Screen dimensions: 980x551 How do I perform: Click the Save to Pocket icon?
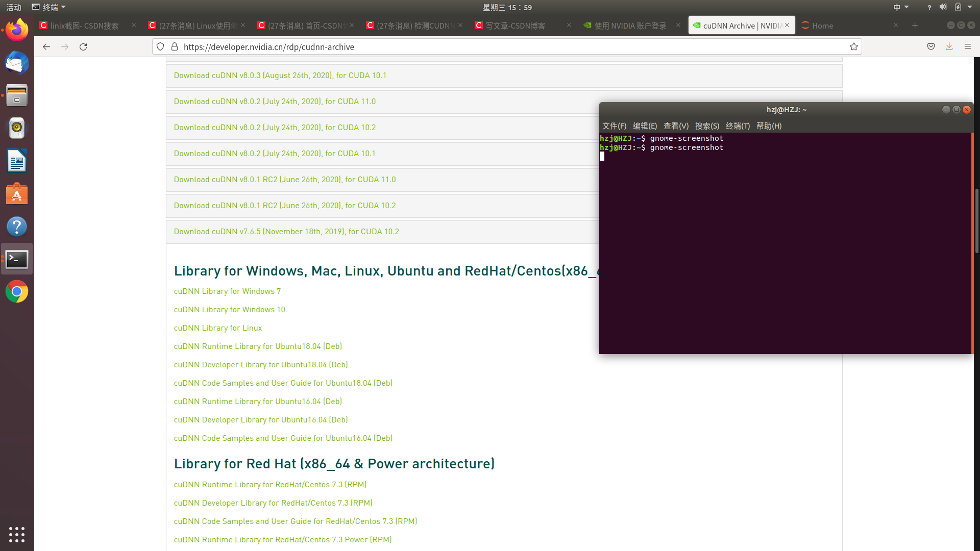[930, 47]
